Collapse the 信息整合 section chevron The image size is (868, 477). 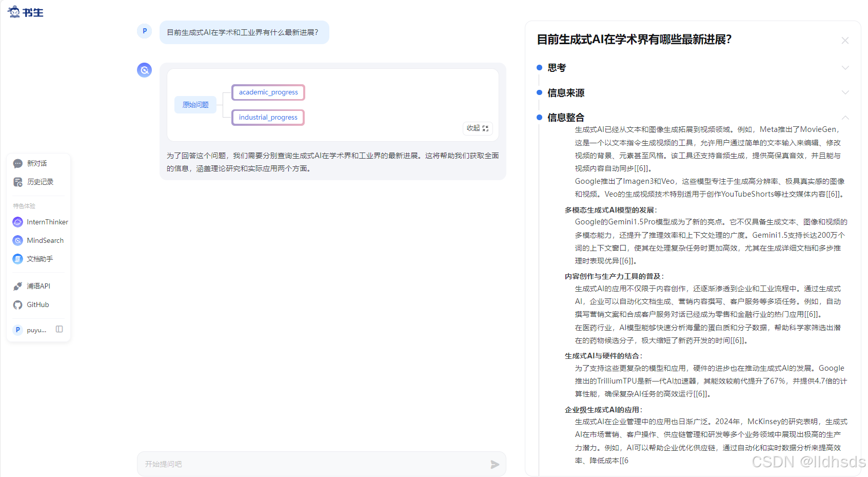coord(845,118)
